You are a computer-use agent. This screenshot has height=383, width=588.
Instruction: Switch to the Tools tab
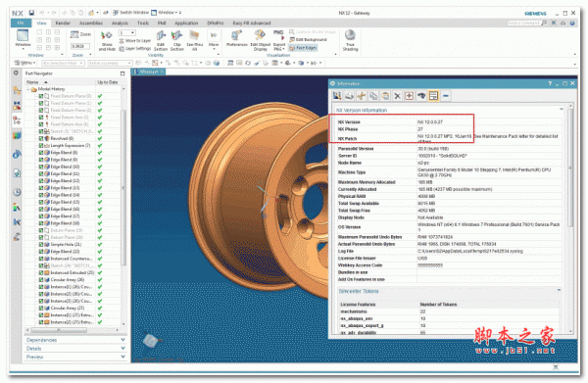tap(143, 24)
